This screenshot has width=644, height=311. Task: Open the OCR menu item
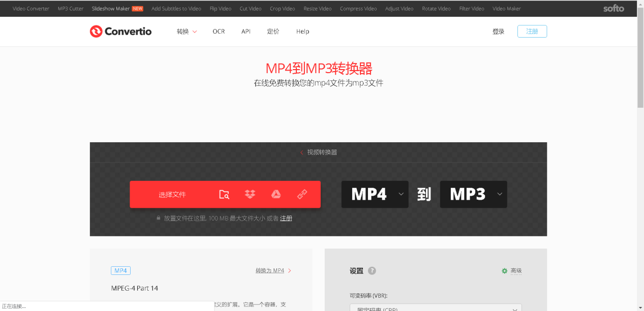(x=219, y=32)
